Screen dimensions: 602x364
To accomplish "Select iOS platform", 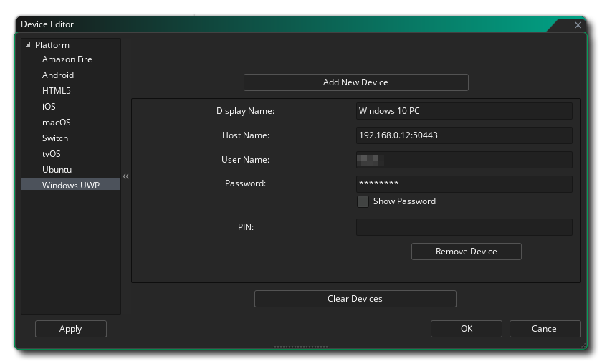I will (49, 107).
